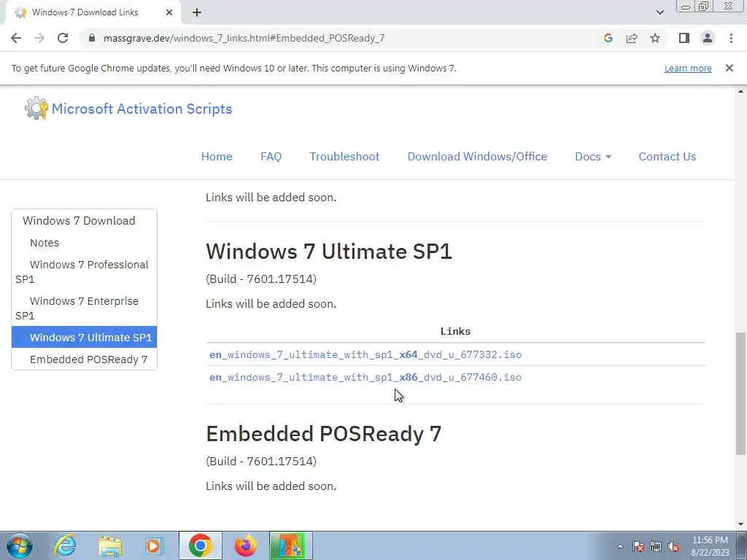Click the Chrome taskbar icon
Viewport: 747px width, 560px height.
[201, 545]
